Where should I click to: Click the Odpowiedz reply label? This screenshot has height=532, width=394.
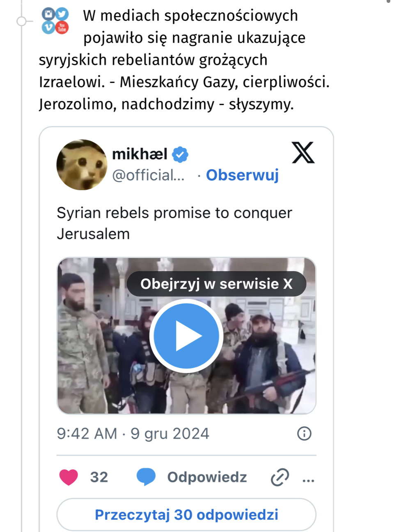click(x=207, y=477)
